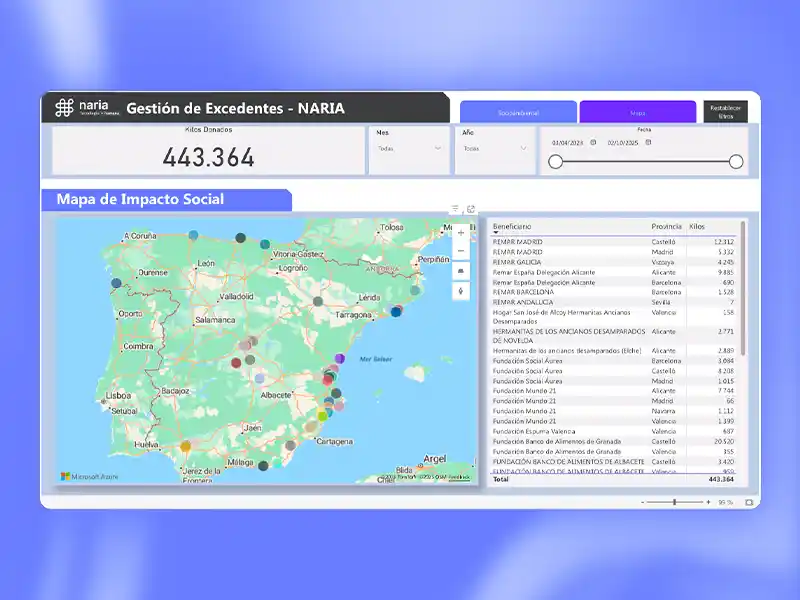800x600 pixels.
Task: Sort by the Kilos column header
Action: coord(697,226)
